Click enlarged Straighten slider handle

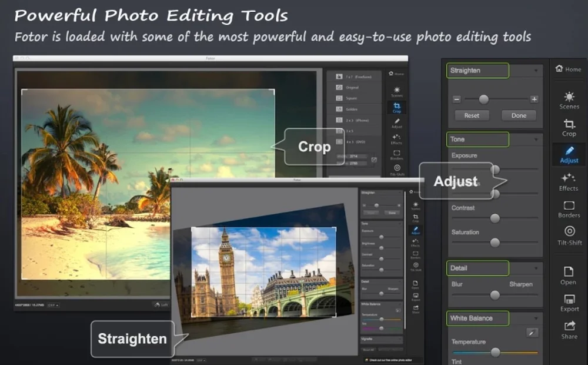tap(484, 99)
